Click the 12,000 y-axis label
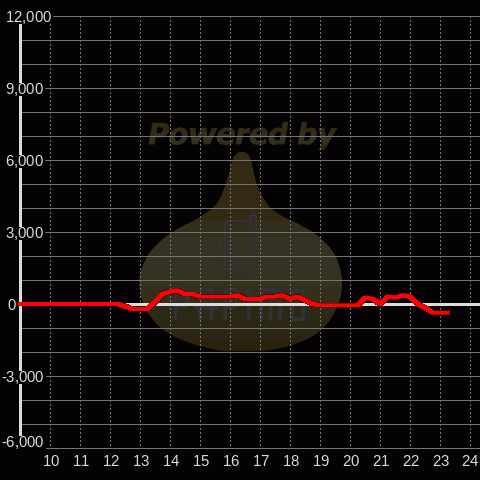Image resolution: width=480 pixels, height=480 pixels. click(x=29, y=17)
